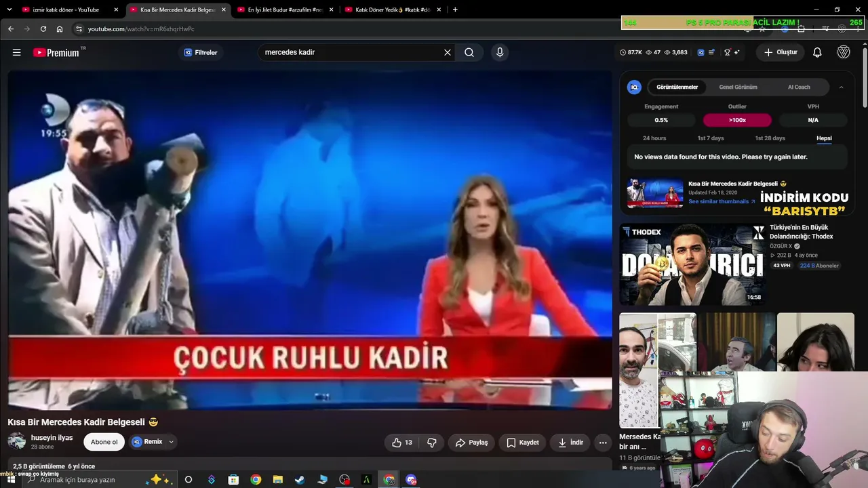Click the vidIQ logo in header stats bar
The width and height of the screenshot is (868, 488).
click(701, 52)
